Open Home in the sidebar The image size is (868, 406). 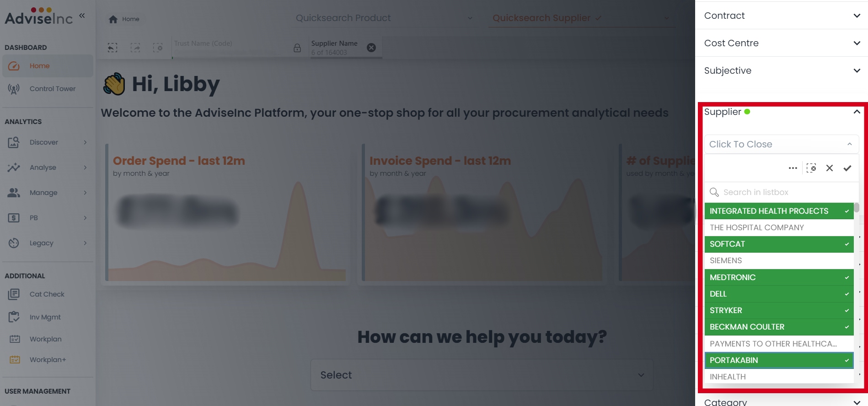[x=48, y=66]
